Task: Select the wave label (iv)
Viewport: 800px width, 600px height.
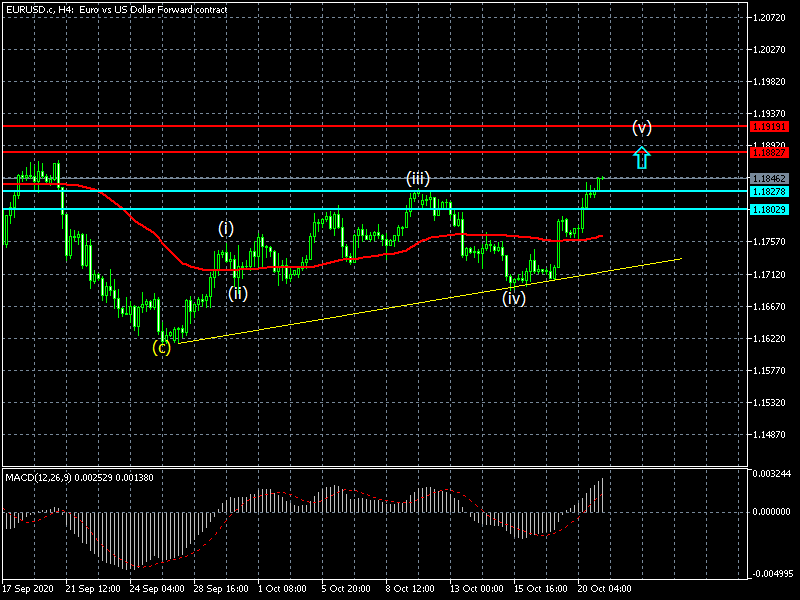Action: pos(514,298)
